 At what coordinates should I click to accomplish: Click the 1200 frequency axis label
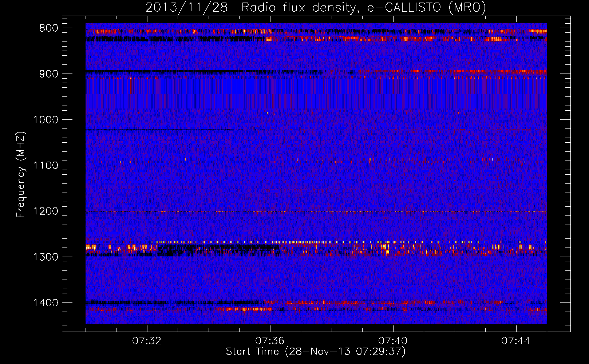[x=46, y=211]
